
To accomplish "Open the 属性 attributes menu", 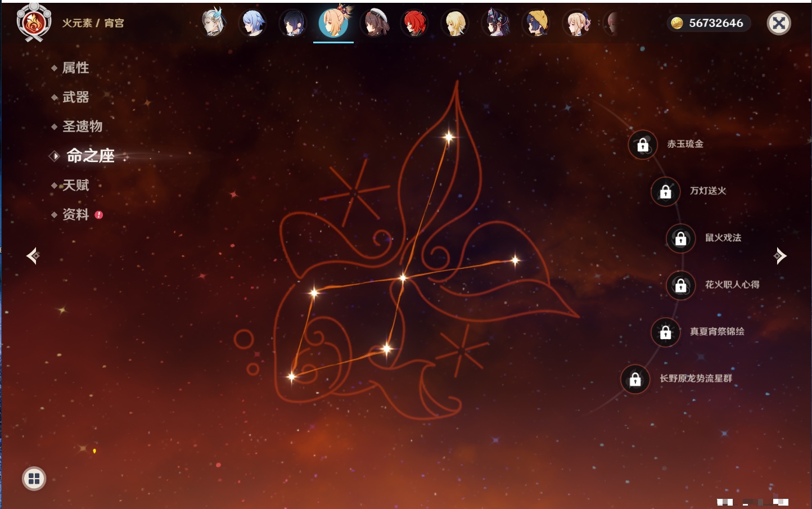I will (75, 68).
